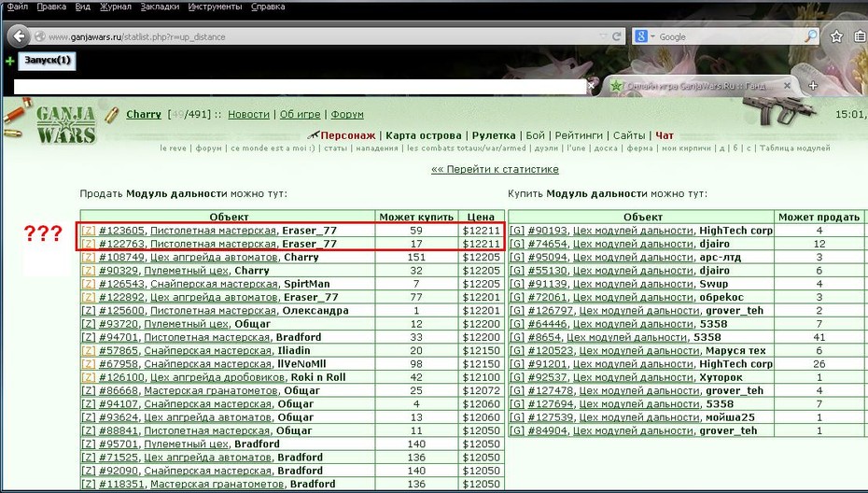Click the browser back arrow button
Viewport: 868px width, 493px height.
(19, 36)
